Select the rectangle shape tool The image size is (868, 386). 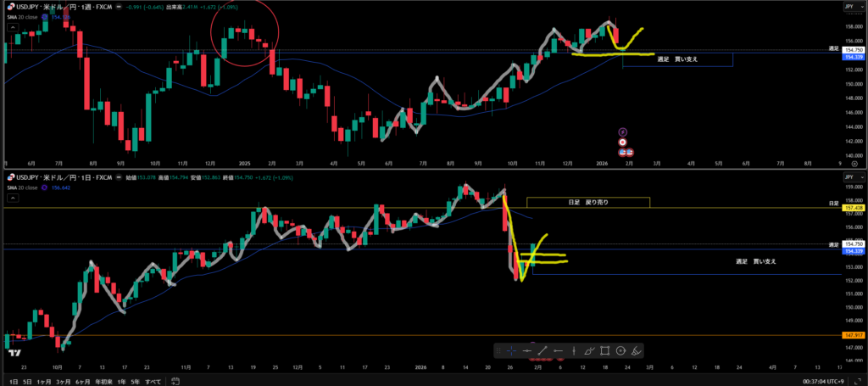pyautogui.click(x=605, y=350)
